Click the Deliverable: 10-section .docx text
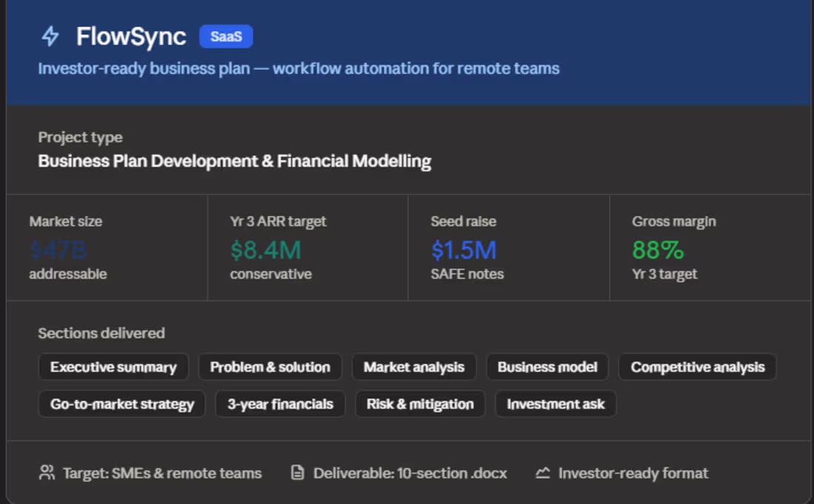814x504 pixels. click(410, 473)
